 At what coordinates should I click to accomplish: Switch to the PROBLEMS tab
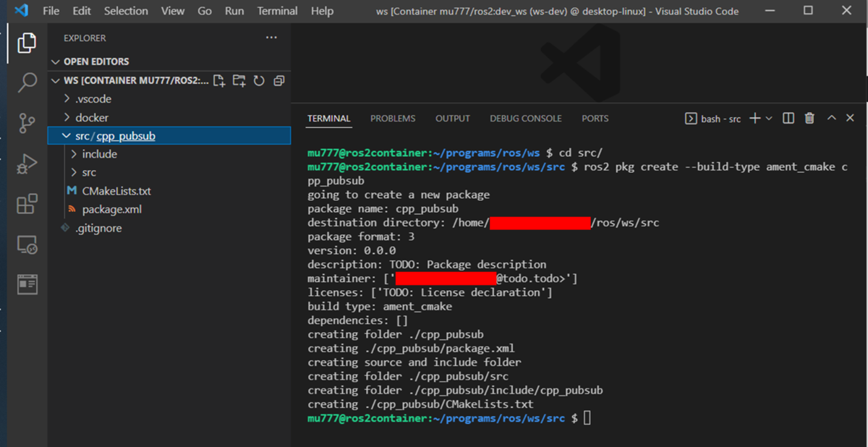tap(392, 118)
